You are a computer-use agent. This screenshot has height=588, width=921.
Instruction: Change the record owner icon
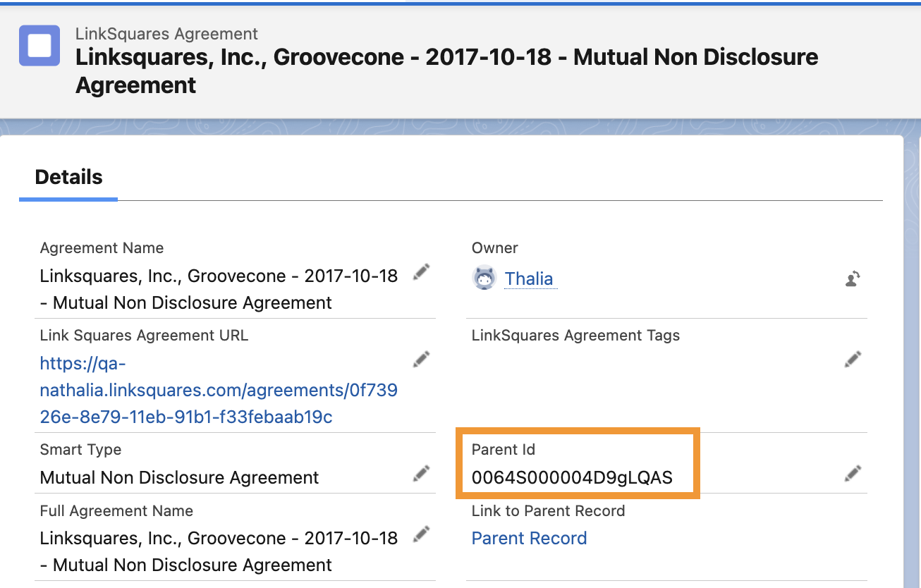pos(853,278)
